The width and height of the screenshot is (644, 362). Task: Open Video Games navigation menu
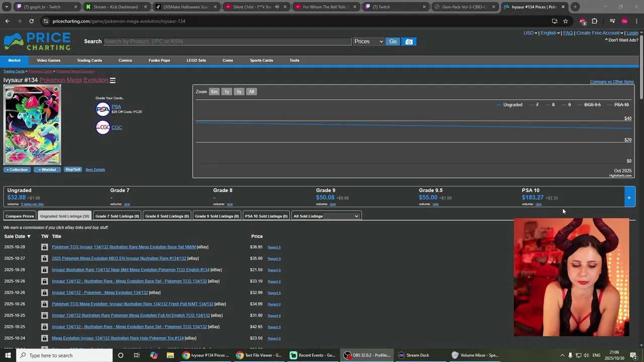pyautogui.click(x=48, y=60)
